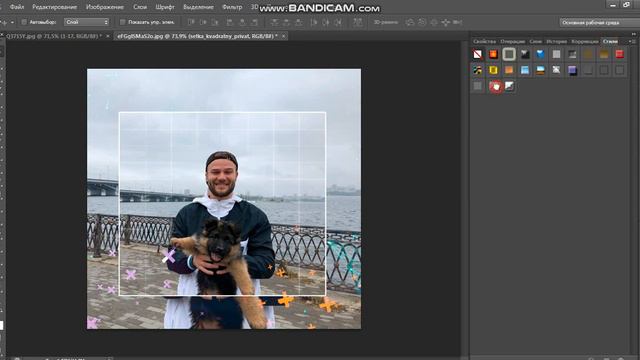Apply the blue glass style swatch

[x=540, y=54]
